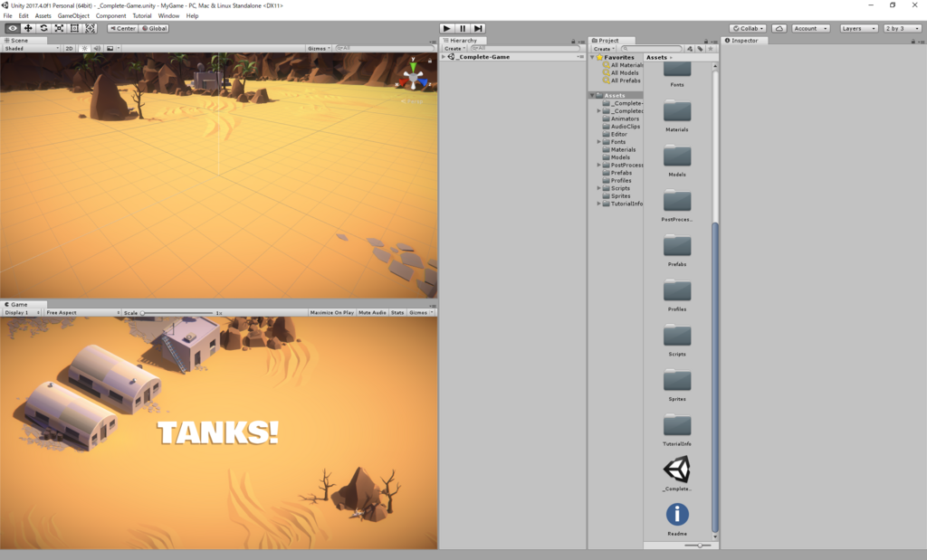This screenshot has height=560, width=927.
Task: Select the Scale tool
Action: tap(59, 28)
